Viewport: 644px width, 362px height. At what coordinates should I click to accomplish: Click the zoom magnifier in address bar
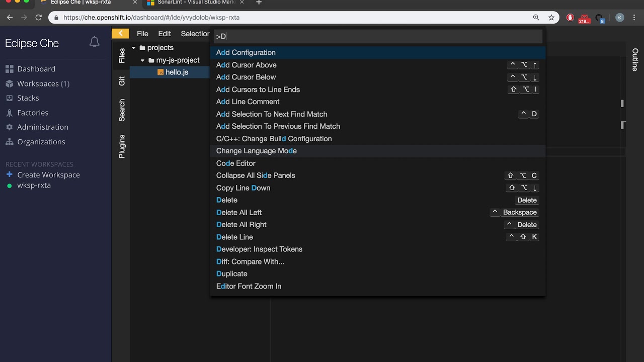click(536, 17)
